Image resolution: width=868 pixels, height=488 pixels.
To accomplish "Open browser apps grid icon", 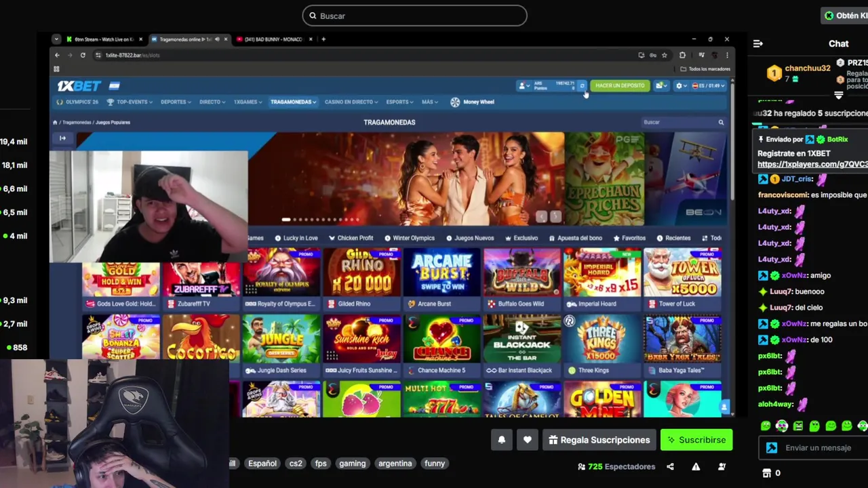I will (56, 68).
